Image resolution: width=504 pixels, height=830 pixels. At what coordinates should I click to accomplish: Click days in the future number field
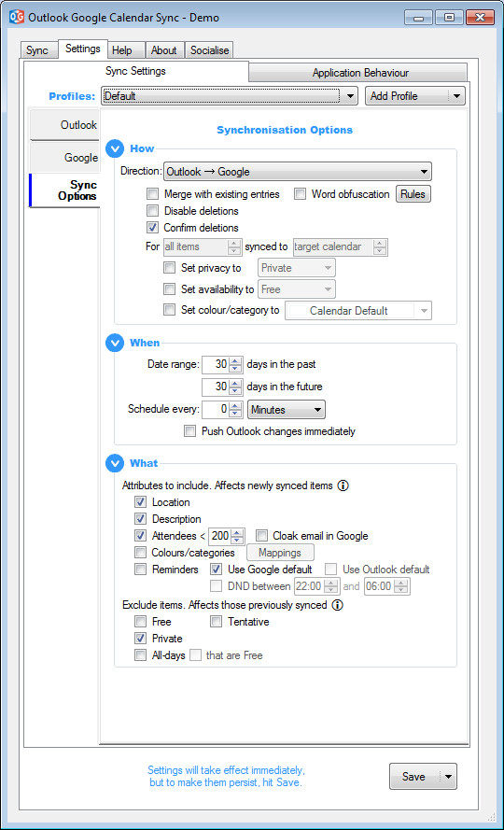coord(222,387)
